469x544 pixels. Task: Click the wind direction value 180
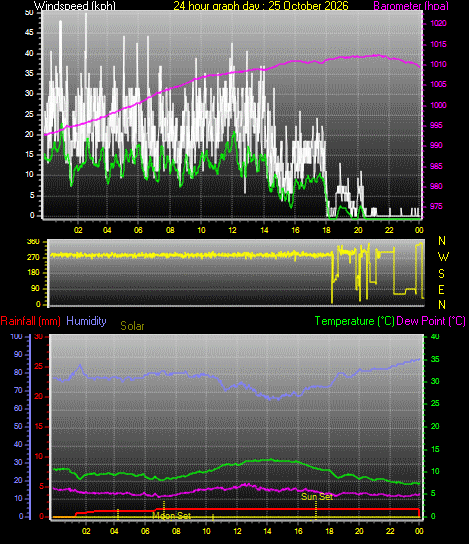(33, 273)
